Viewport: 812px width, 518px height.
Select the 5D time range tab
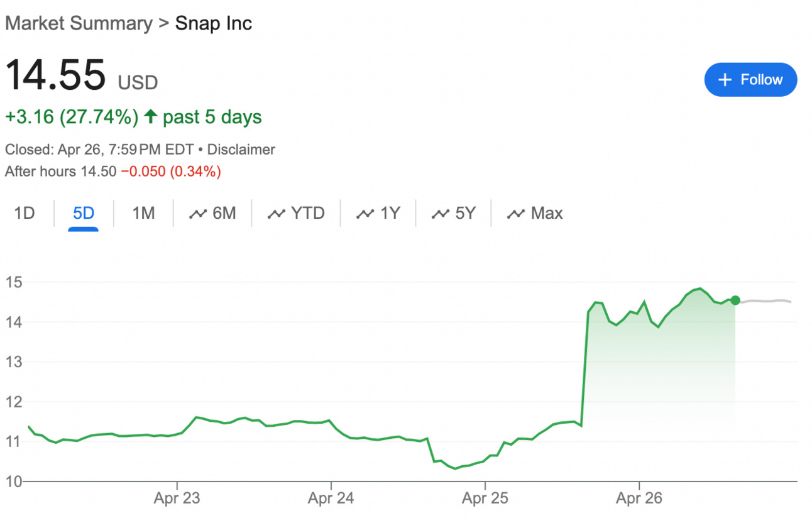click(83, 214)
